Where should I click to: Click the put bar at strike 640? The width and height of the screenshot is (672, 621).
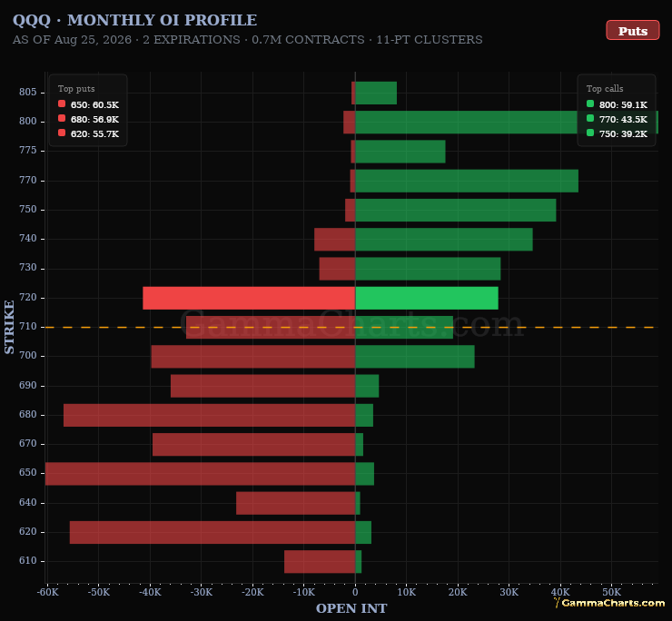(x=296, y=503)
